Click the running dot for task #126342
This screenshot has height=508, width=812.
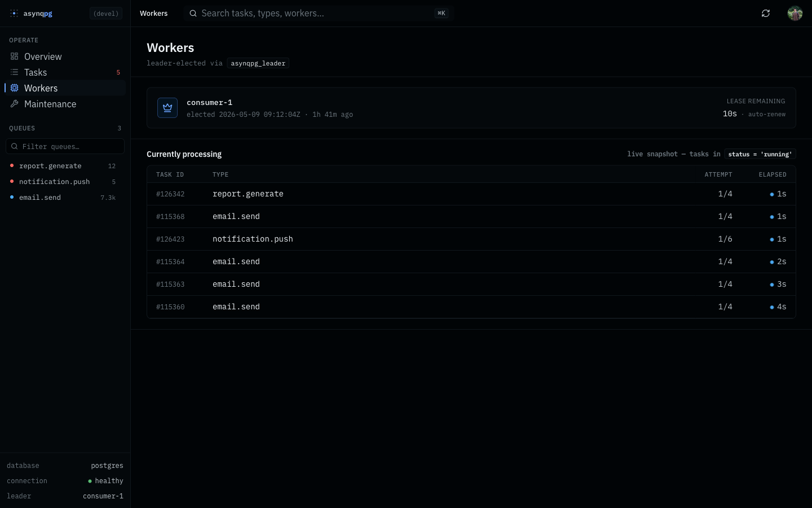(x=772, y=194)
